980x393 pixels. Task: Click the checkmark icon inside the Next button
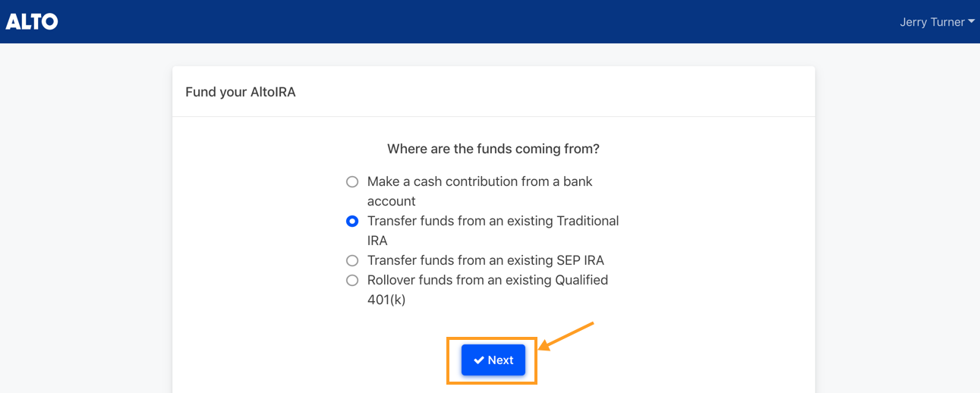point(479,360)
